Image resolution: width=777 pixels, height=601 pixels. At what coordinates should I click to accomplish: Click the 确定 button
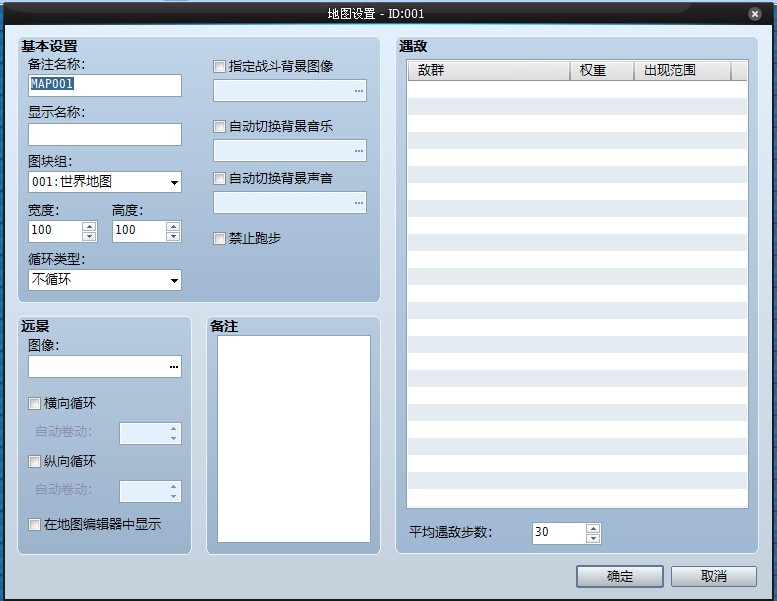tap(619, 576)
